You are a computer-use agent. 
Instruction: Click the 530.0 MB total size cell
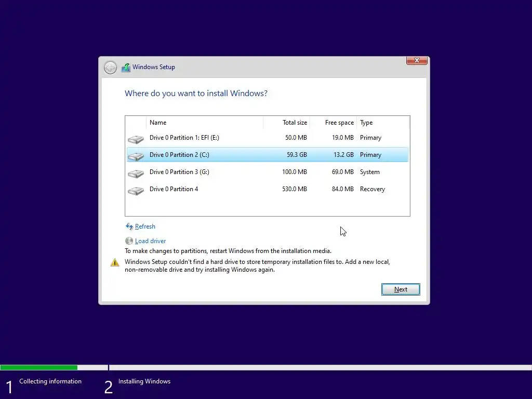pyautogui.click(x=295, y=189)
